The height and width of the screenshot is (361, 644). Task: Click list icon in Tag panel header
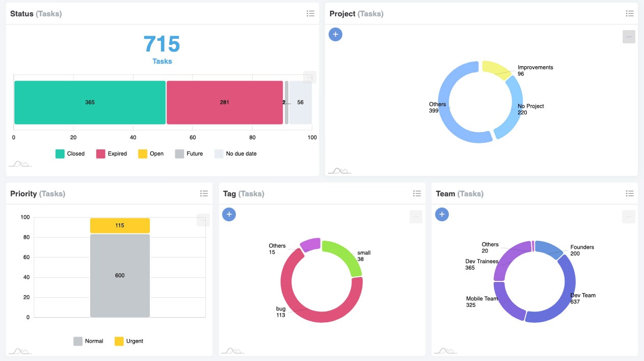coord(417,193)
